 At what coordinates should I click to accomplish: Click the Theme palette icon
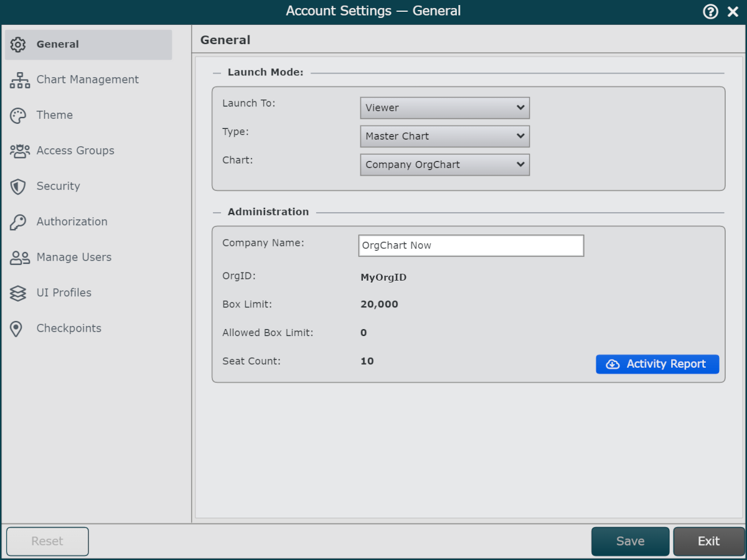coord(18,116)
